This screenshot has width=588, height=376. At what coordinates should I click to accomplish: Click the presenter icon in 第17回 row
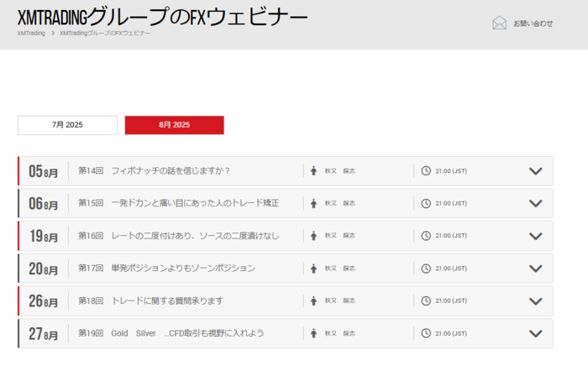[314, 268]
